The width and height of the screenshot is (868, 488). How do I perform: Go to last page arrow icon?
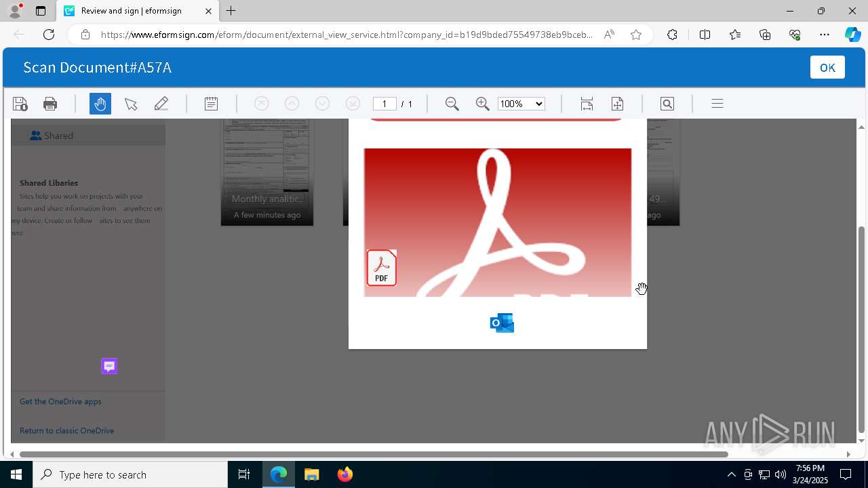tap(353, 104)
